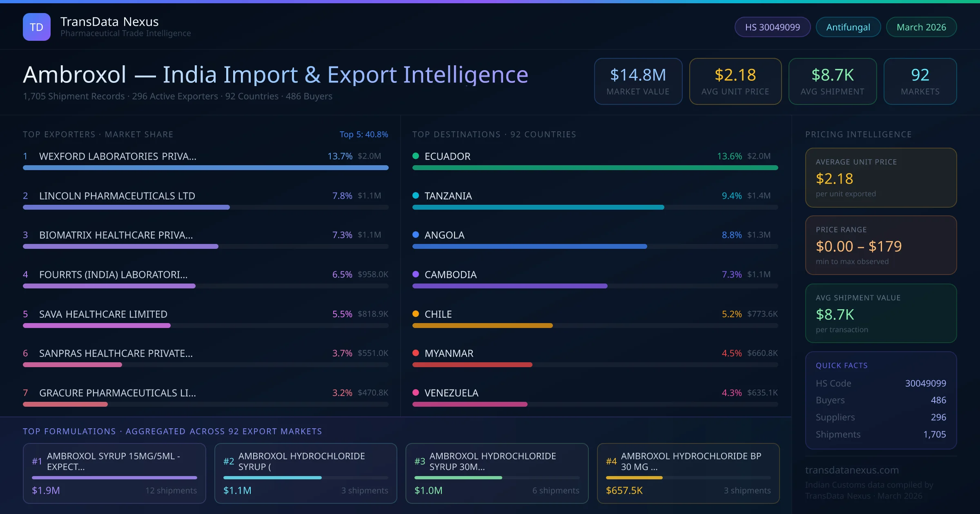Image resolution: width=980 pixels, height=514 pixels.
Task: Open the Top 5: 40.8% breakdown
Action: point(364,134)
